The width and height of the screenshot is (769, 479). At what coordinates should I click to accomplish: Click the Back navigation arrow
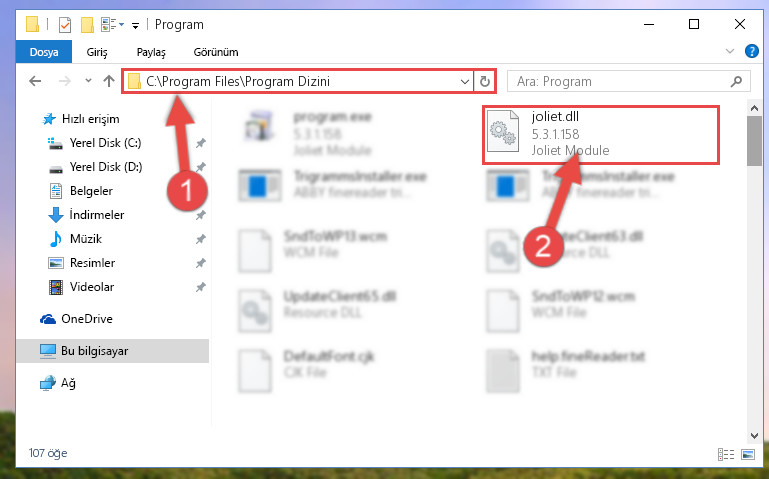35,81
